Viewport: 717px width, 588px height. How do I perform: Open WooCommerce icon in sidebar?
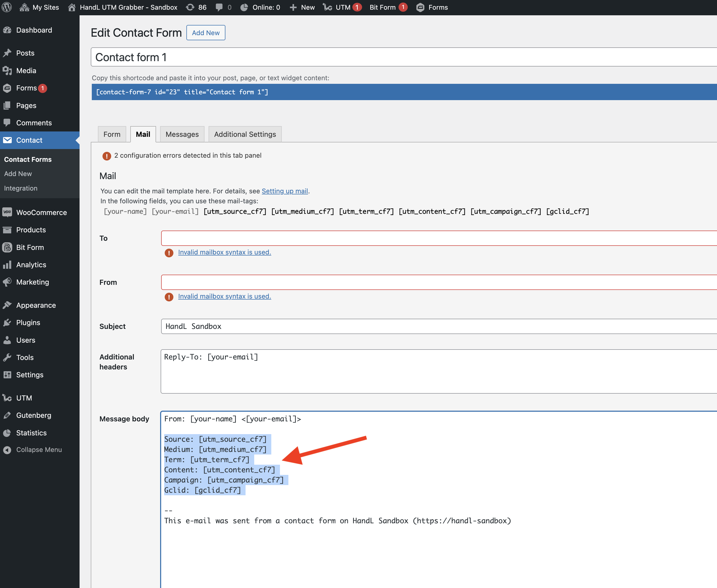pyautogui.click(x=7, y=212)
